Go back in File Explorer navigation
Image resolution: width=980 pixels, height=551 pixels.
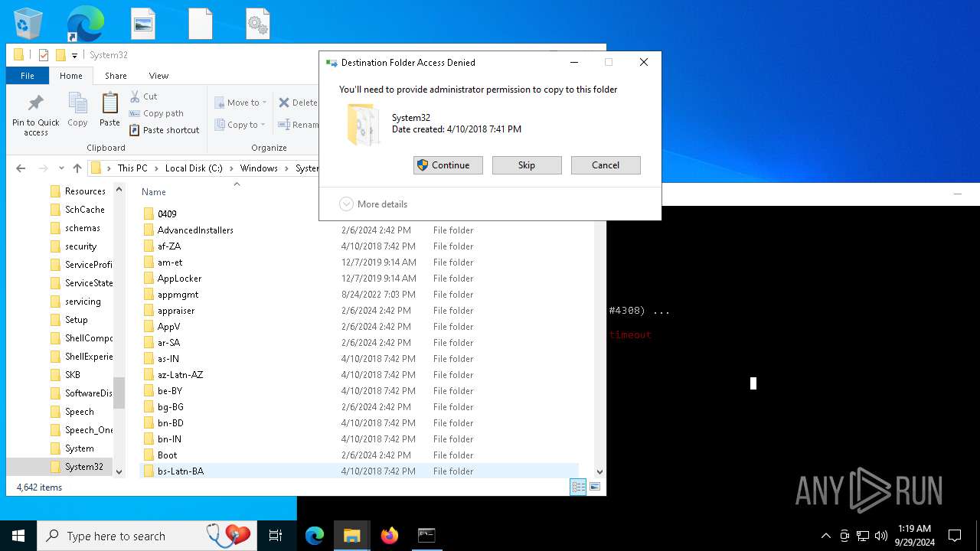(x=21, y=168)
